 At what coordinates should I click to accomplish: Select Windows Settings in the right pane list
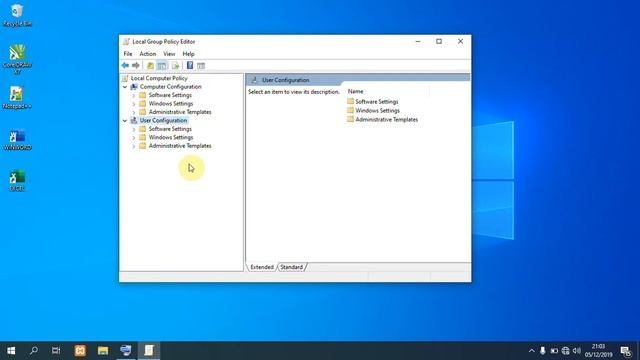coord(377,111)
